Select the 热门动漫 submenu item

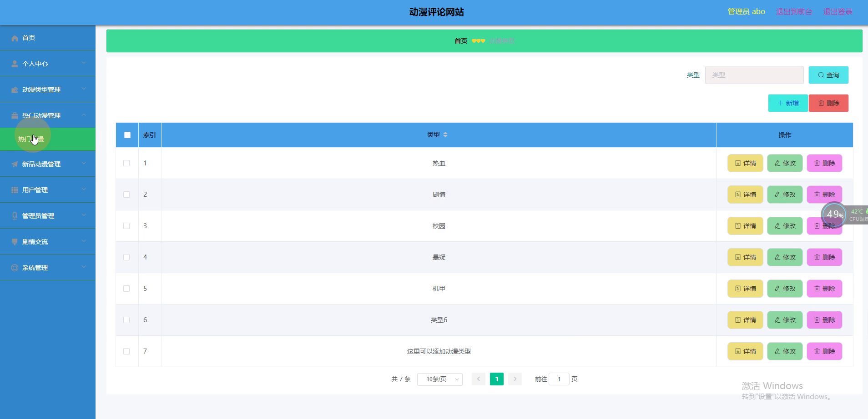[48, 139]
